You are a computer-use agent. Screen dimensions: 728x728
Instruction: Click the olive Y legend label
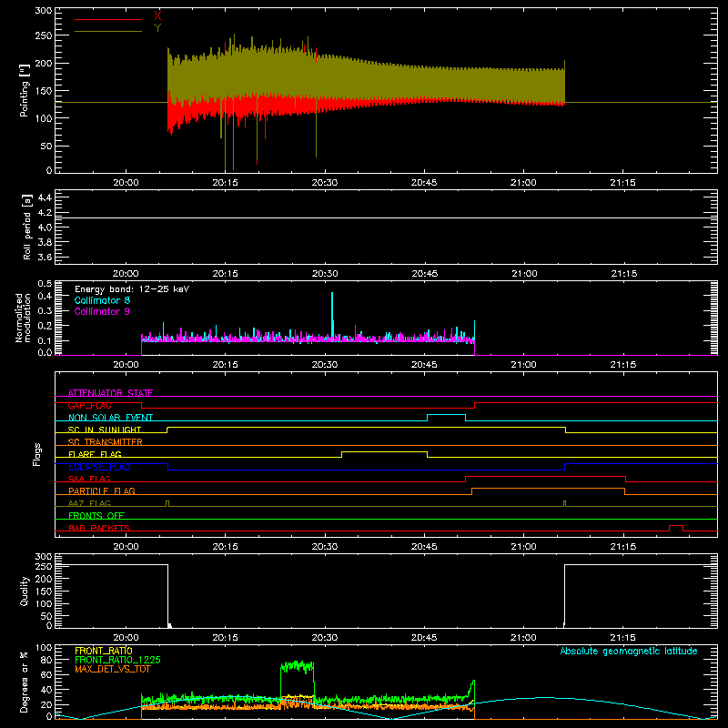pos(157,28)
